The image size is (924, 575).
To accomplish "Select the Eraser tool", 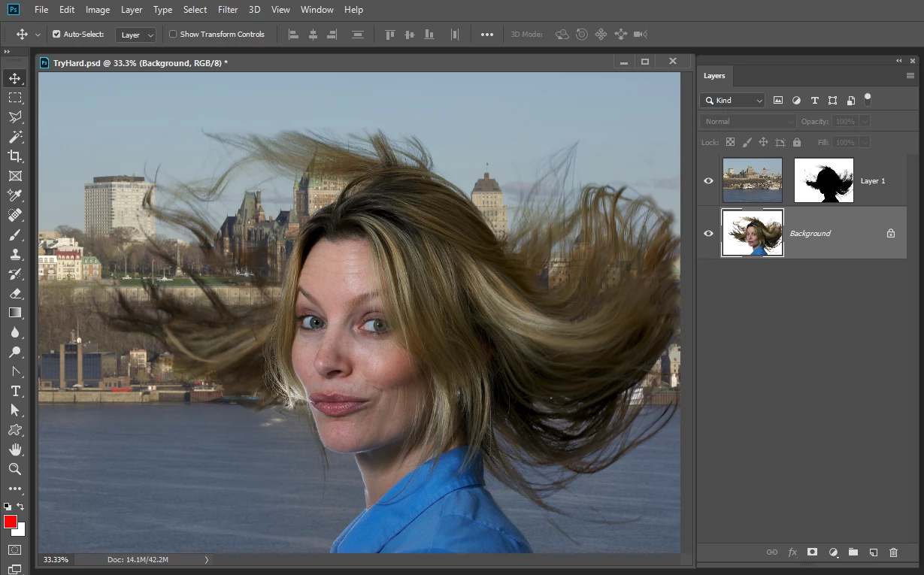I will [x=15, y=293].
